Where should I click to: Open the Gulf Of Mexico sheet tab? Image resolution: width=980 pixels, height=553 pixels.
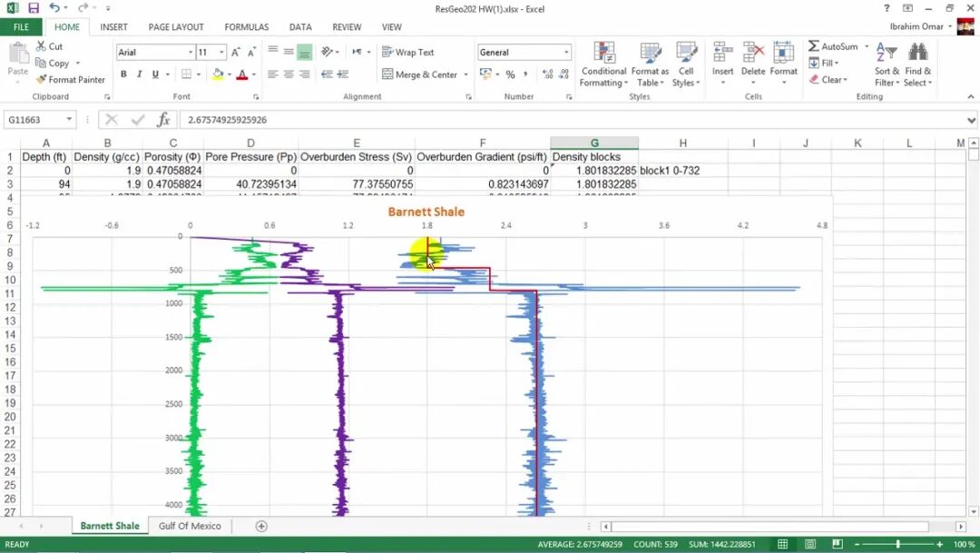pos(190,526)
